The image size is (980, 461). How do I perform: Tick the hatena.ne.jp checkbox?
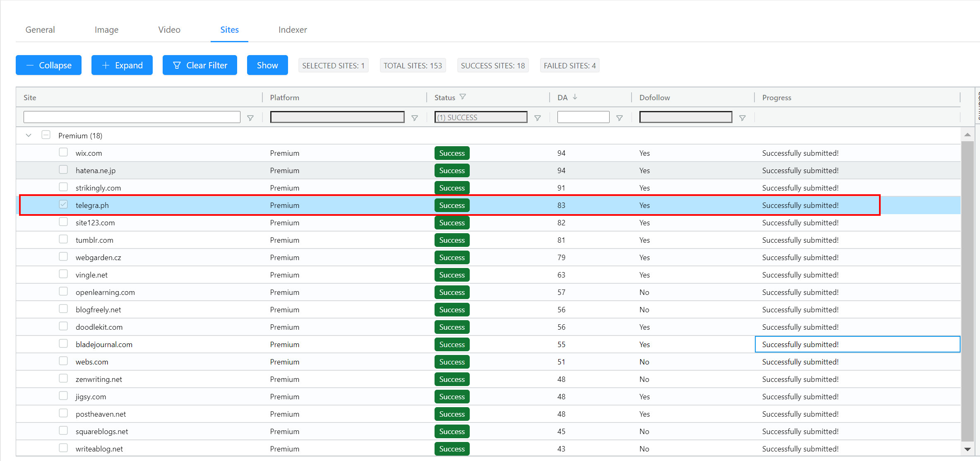(x=63, y=170)
